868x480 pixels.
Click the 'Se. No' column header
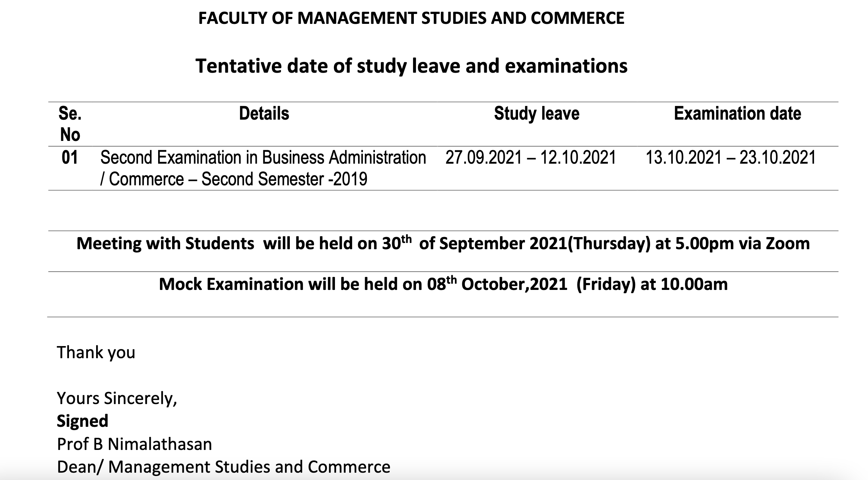(x=70, y=124)
